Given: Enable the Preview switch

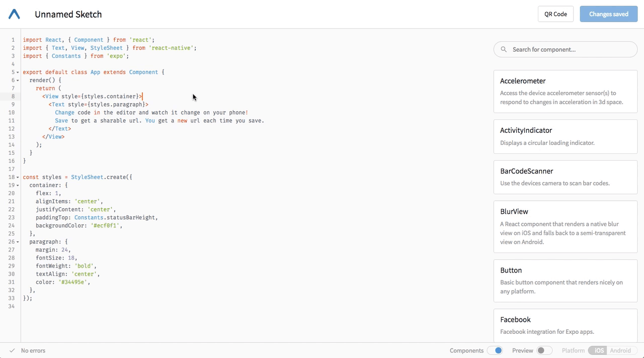Looking at the screenshot, I should tap(544, 350).
